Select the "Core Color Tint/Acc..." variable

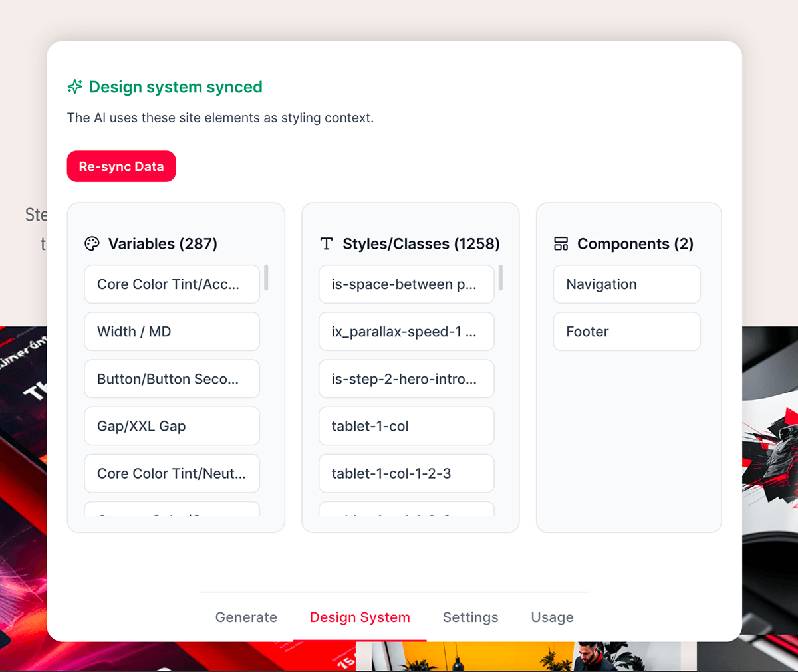pos(172,284)
